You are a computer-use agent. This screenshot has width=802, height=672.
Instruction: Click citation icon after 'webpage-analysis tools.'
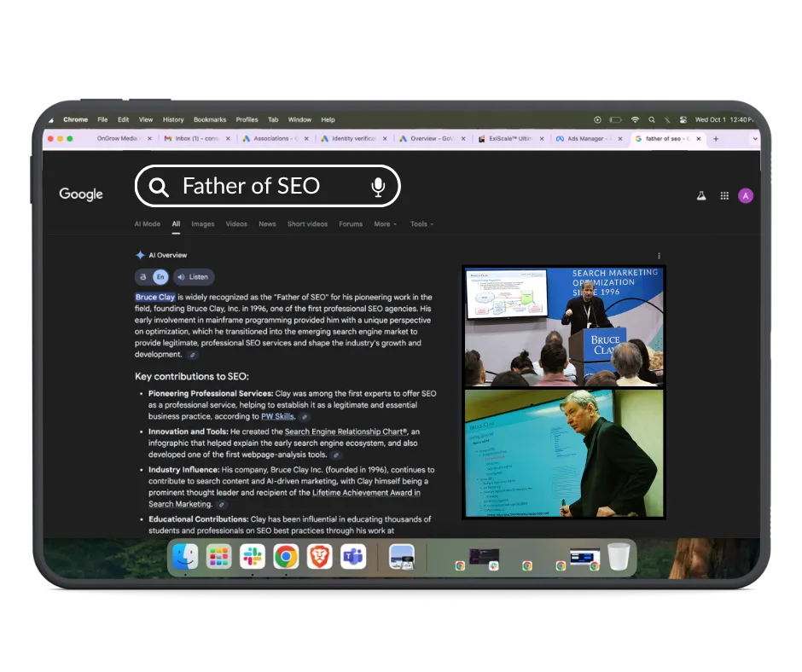point(336,455)
